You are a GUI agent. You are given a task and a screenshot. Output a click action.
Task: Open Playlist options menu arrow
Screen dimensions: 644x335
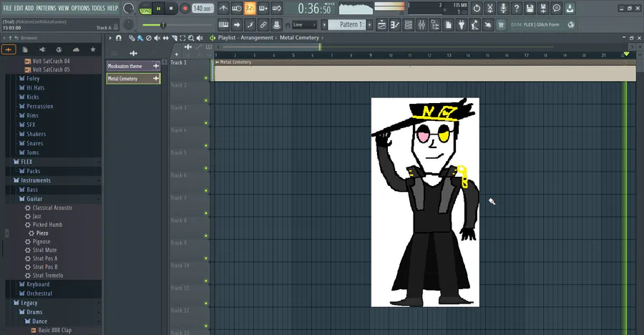110,38
